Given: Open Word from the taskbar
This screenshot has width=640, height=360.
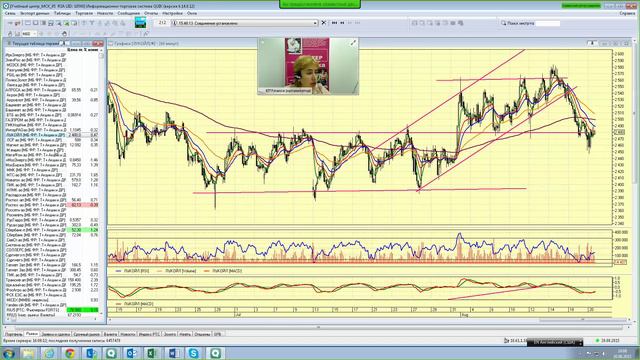Looking at the screenshot, I should 173,353.
